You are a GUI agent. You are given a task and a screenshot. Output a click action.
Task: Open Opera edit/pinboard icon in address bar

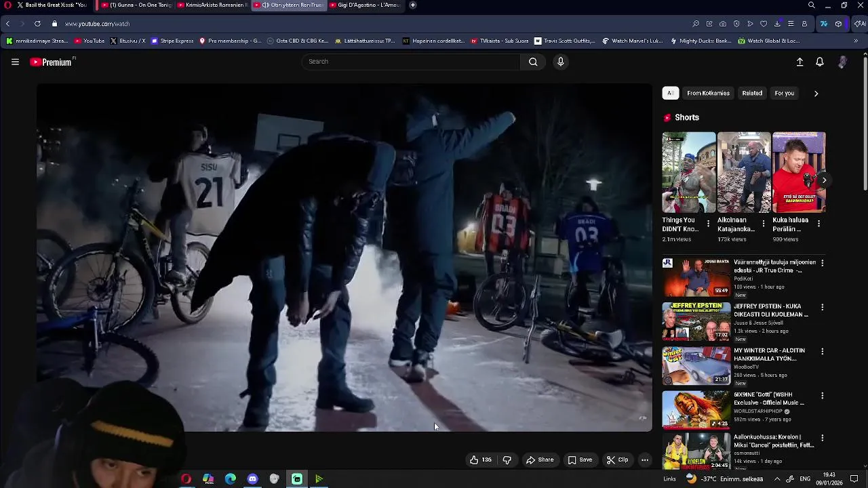(709, 24)
